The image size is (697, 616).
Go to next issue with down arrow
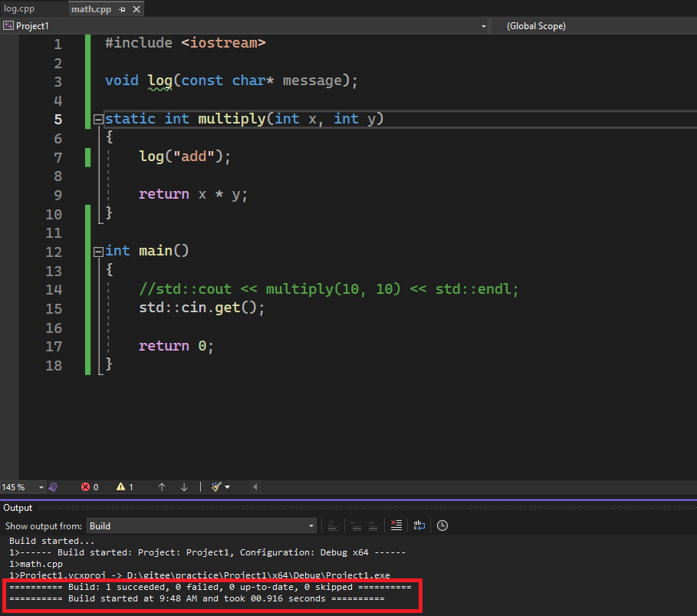pos(184,487)
